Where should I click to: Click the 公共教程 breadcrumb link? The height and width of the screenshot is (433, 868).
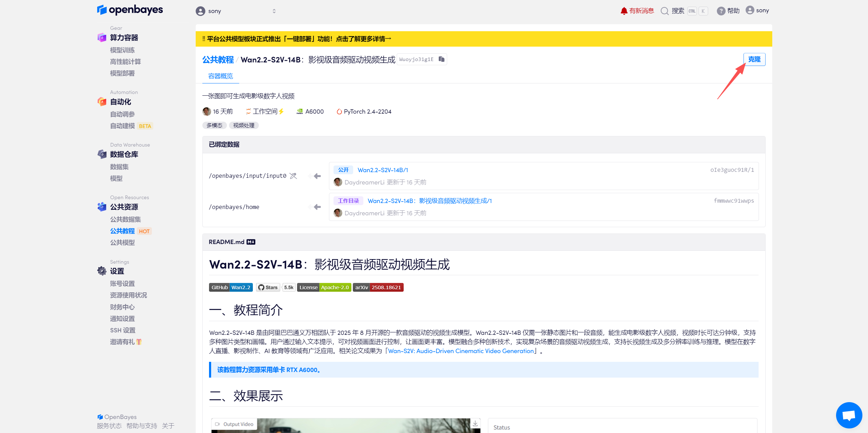[x=218, y=60]
